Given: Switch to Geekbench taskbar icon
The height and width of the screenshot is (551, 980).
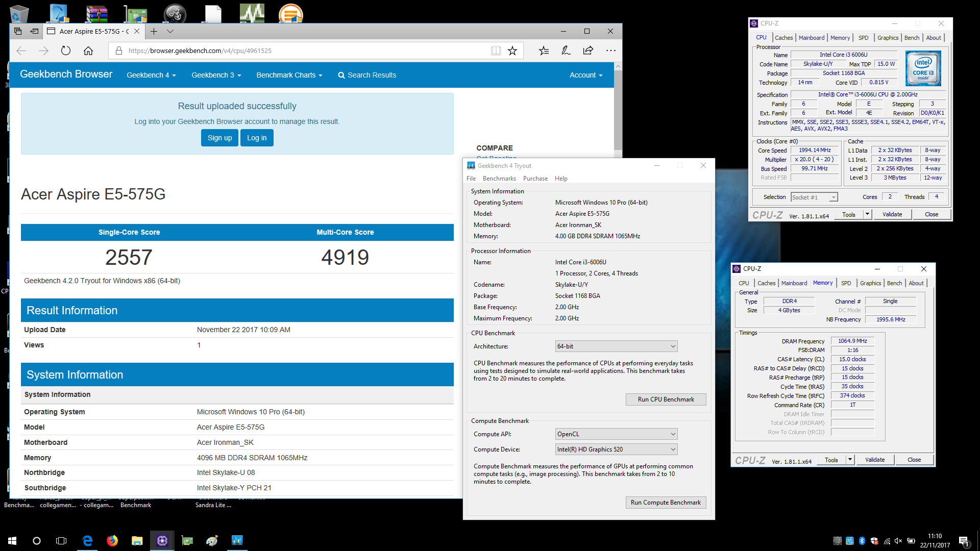Looking at the screenshot, I should tap(237, 541).
